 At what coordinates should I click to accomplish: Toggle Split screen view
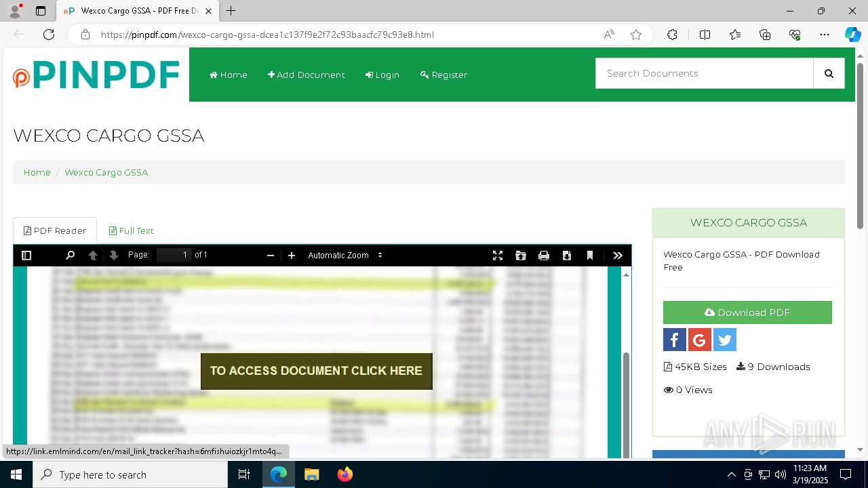point(705,35)
